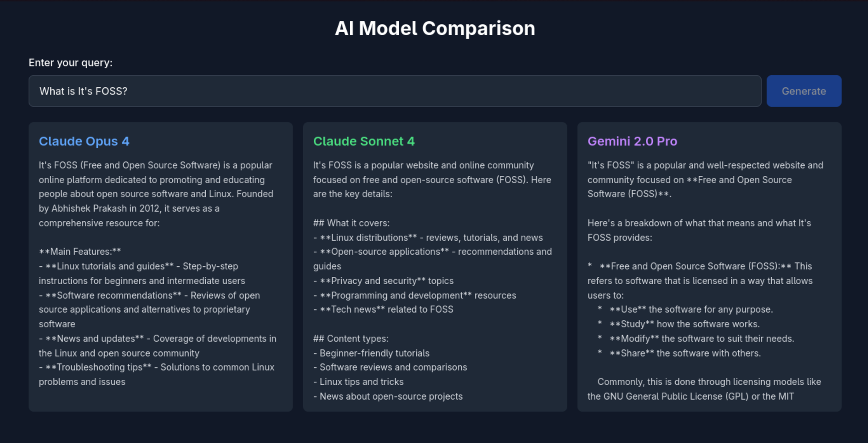This screenshot has width=868, height=443.
Task: Click the "Content types" heading line
Action: [351, 338]
